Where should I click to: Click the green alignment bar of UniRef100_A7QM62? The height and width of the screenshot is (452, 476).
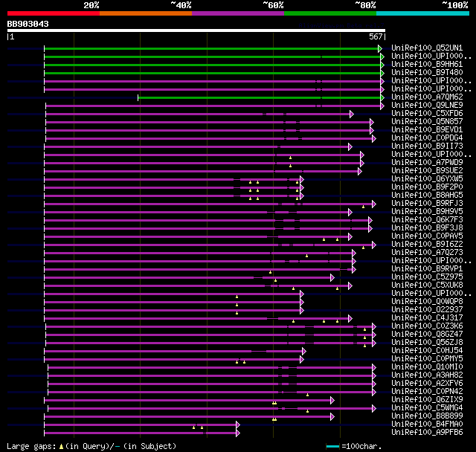click(x=260, y=97)
